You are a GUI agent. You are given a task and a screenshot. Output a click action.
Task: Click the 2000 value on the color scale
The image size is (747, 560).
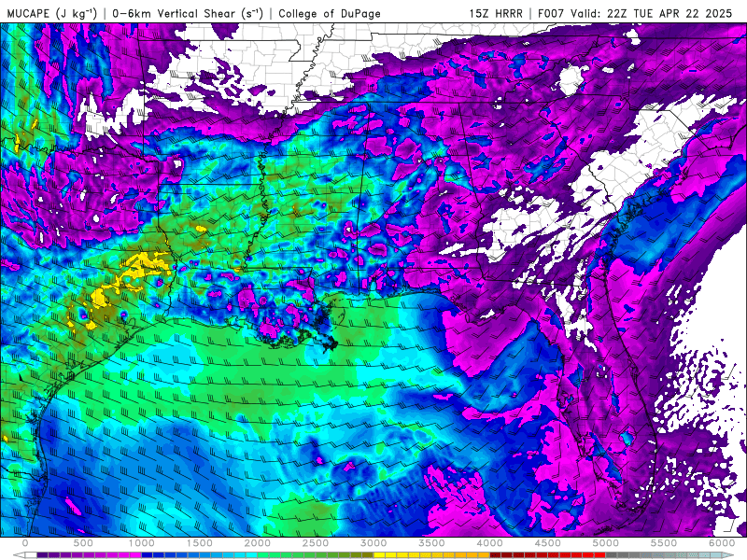click(258, 543)
